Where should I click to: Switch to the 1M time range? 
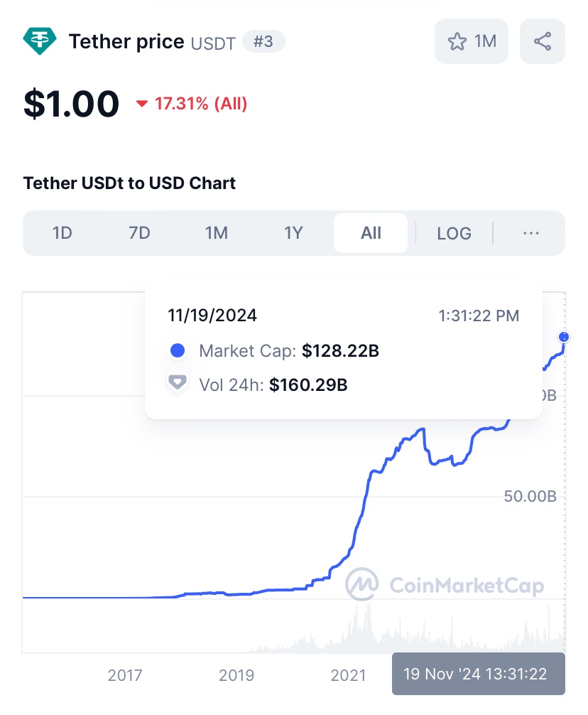click(x=216, y=233)
